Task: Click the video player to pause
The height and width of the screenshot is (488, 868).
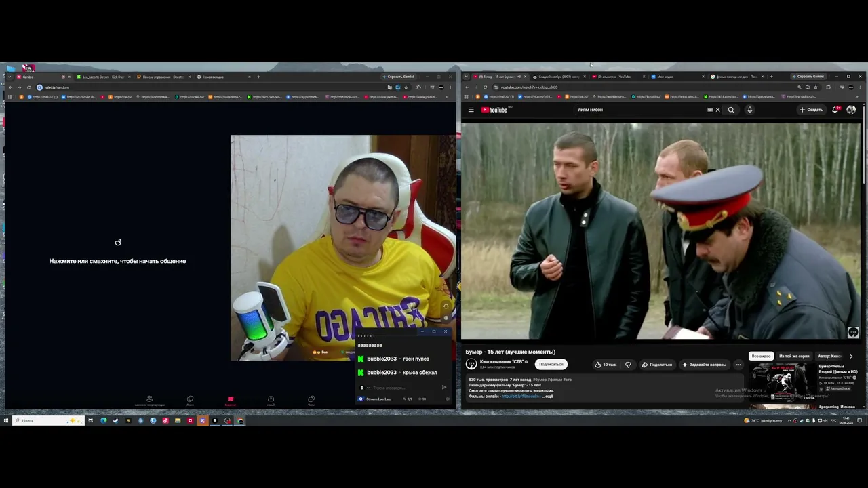Action: (x=661, y=230)
